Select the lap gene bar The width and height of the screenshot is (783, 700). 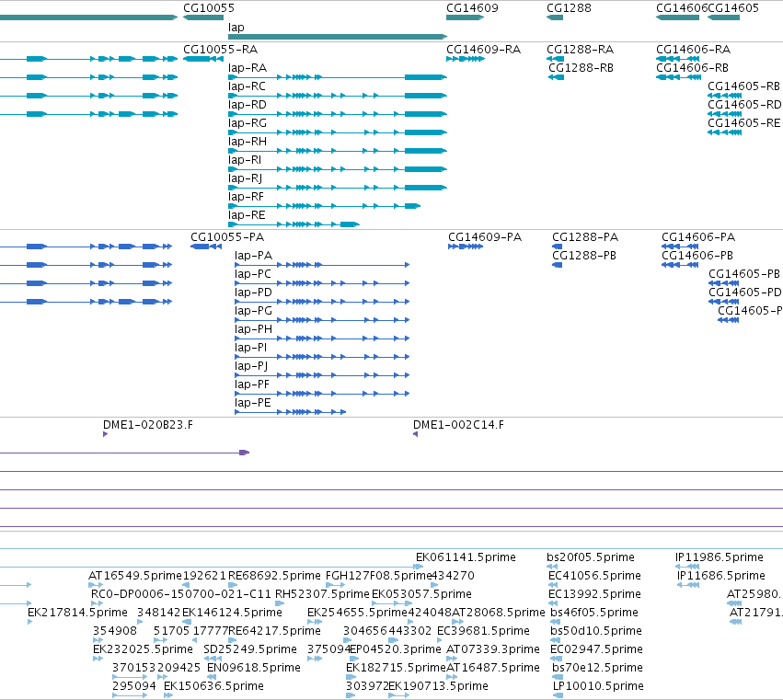(x=338, y=37)
